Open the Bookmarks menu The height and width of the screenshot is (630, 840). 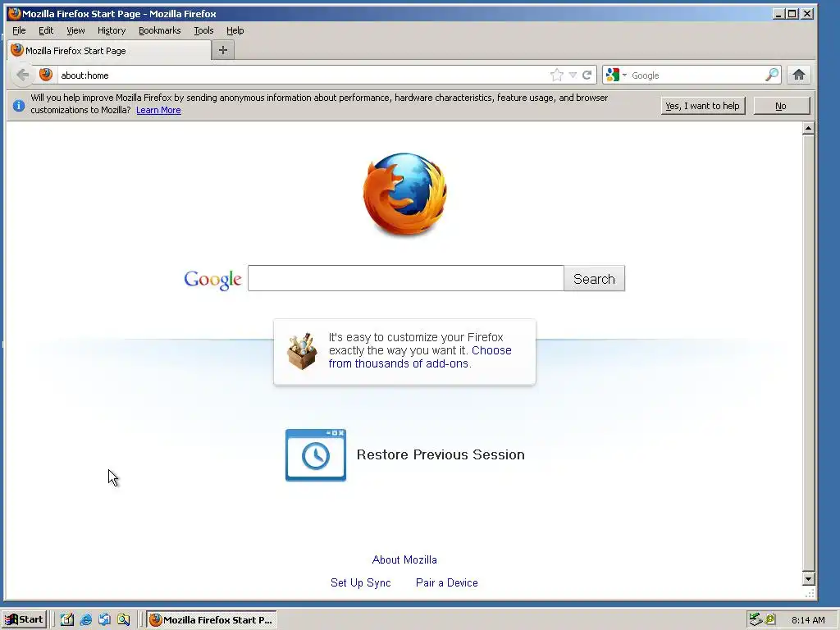[x=160, y=30]
